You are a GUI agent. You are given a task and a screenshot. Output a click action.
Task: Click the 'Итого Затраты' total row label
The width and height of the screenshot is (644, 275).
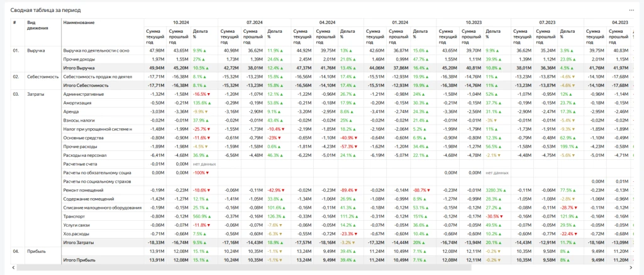point(79,242)
